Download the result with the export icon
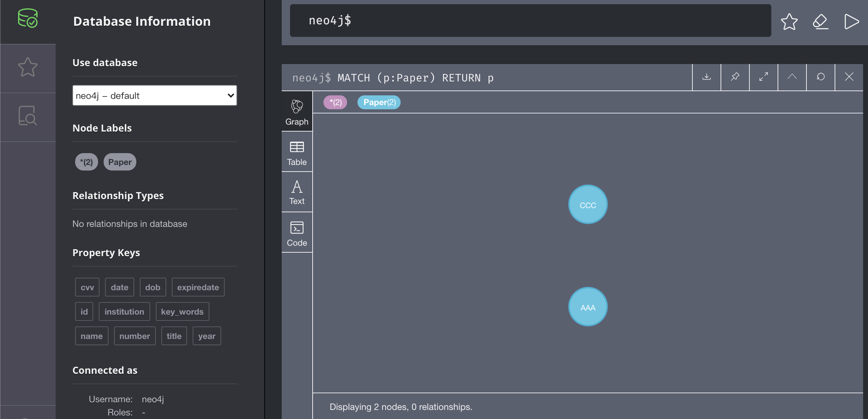 (x=706, y=77)
